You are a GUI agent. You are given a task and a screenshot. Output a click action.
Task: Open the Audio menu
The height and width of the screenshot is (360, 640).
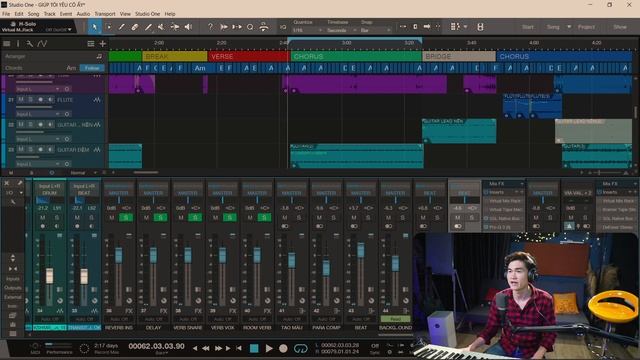coord(83,14)
